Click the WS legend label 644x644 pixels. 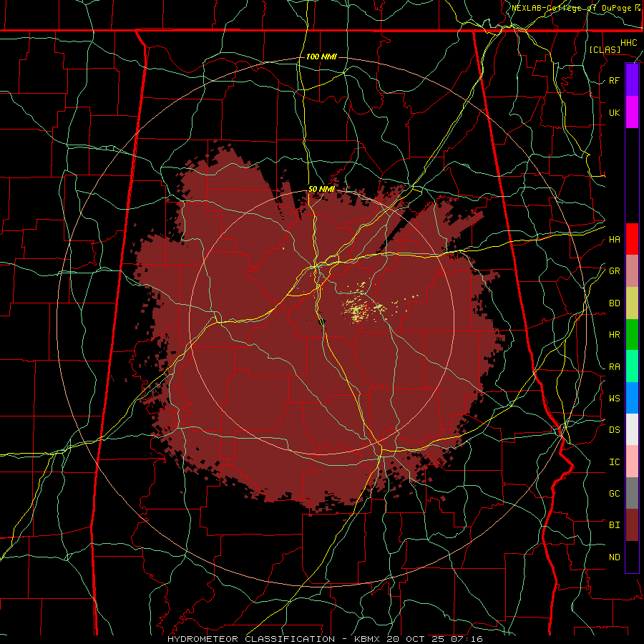point(614,398)
